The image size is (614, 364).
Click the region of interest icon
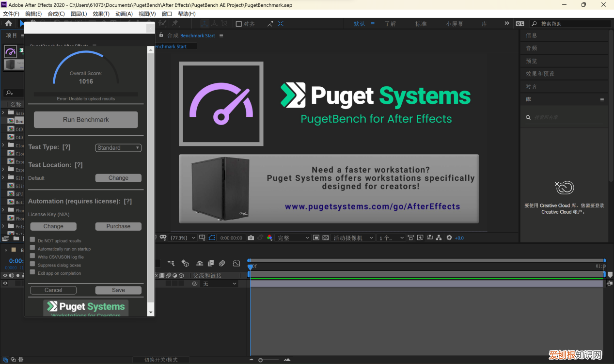pyautogui.click(x=316, y=238)
